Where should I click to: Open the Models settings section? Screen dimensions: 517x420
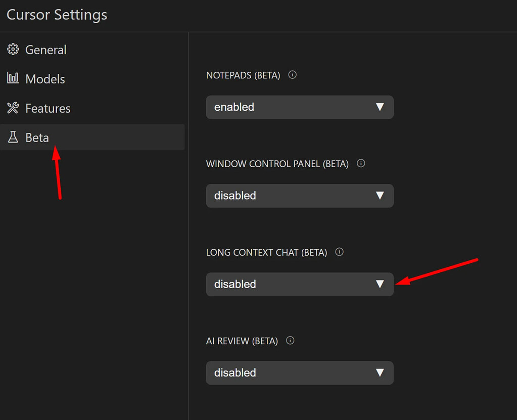[x=45, y=79]
